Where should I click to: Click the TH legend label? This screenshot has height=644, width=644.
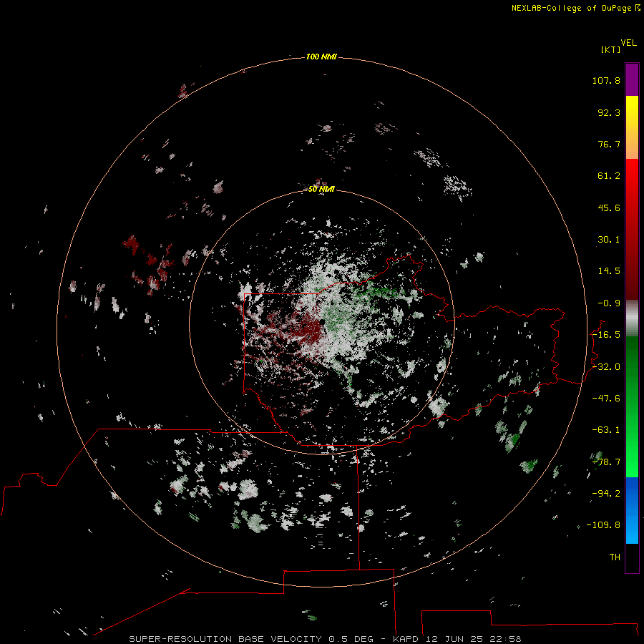point(615,557)
